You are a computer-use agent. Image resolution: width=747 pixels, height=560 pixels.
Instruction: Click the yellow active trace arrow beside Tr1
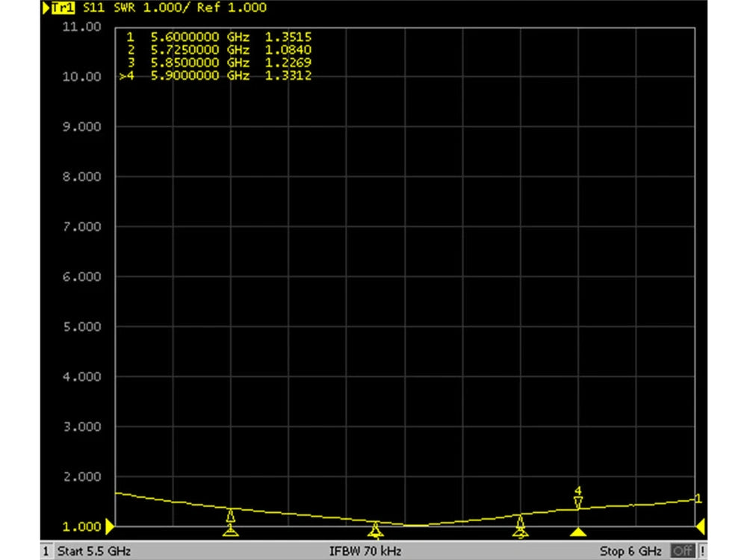pos(46,8)
